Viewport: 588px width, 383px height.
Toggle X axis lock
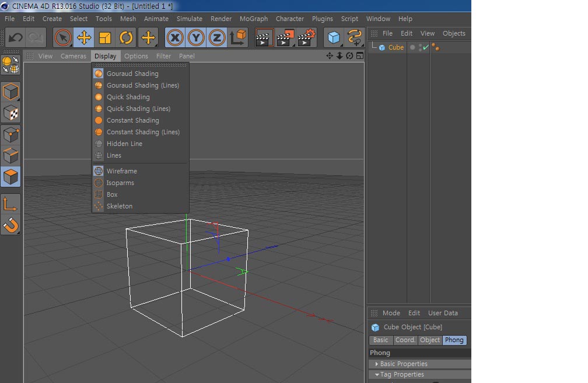175,38
